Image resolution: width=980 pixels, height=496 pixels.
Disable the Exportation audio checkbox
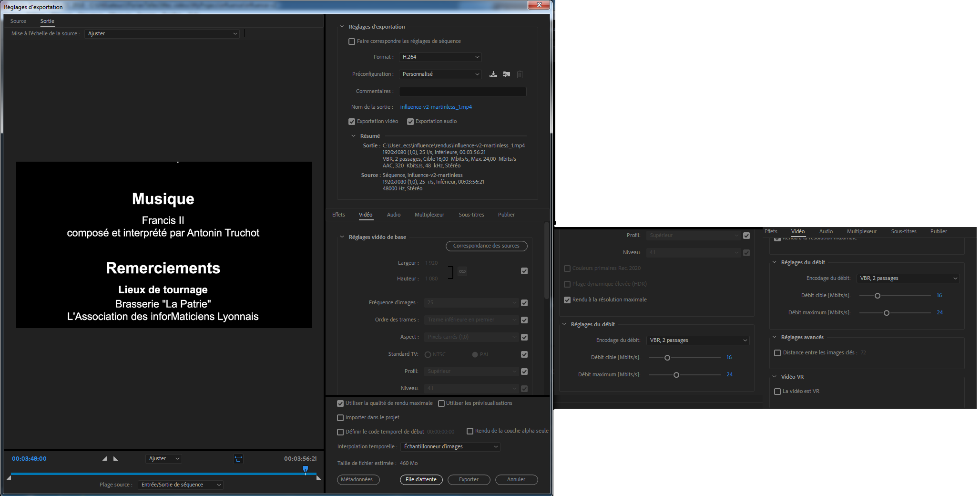[410, 121]
